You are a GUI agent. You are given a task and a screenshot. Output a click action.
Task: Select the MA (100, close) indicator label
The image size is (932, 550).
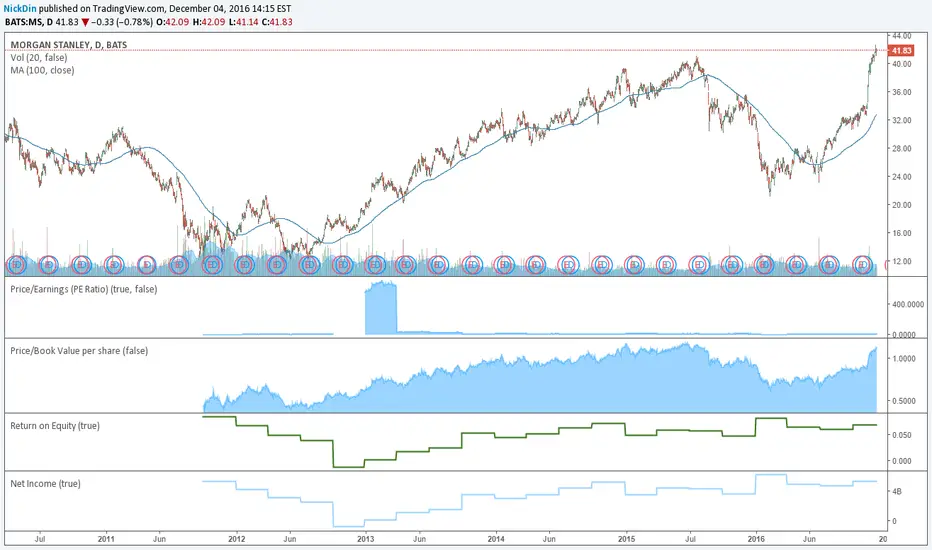pos(42,70)
